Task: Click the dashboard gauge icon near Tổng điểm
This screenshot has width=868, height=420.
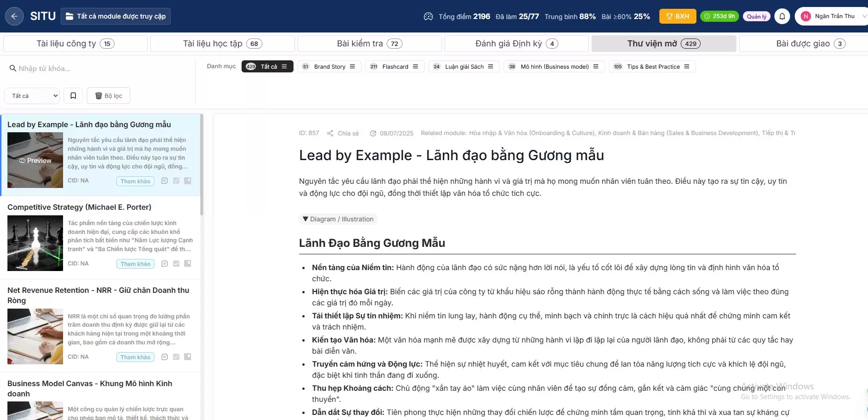Action: [428, 16]
